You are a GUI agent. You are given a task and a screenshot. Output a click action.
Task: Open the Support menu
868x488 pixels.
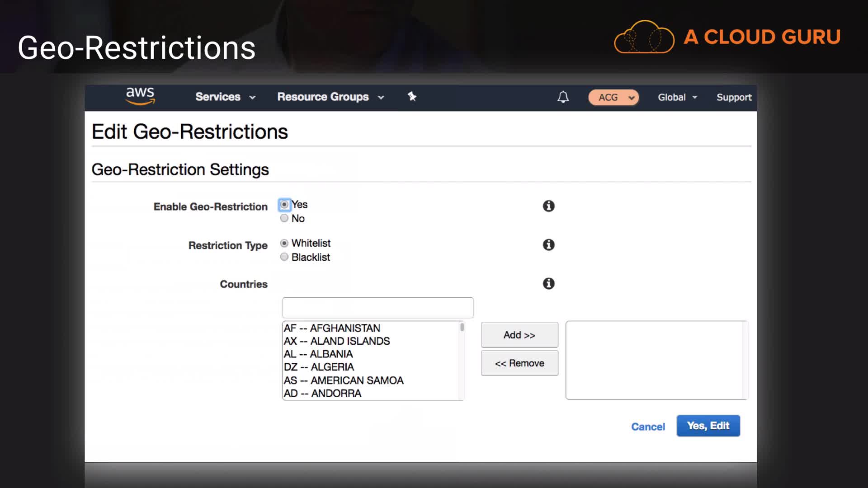tap(734, 97)
